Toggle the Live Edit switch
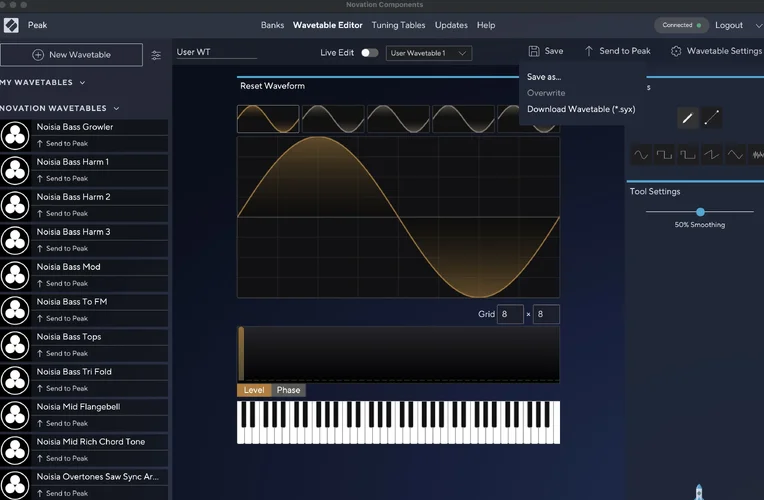This screenshot has width=764, height=500. 369,52
